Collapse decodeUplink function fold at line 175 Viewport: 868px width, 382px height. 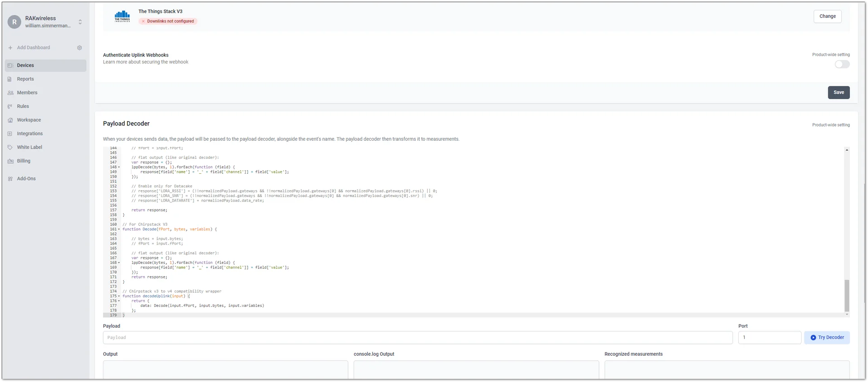(x=119, y=296)
